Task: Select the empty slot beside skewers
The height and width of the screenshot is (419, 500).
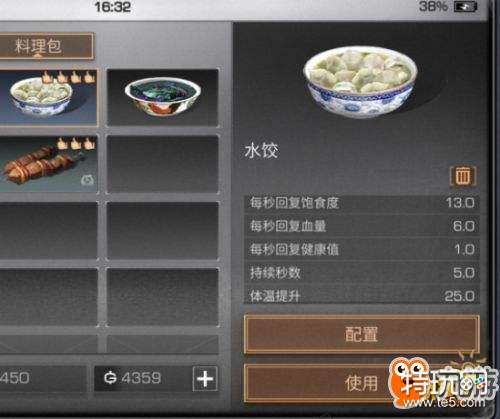Action: click(163, 164)
